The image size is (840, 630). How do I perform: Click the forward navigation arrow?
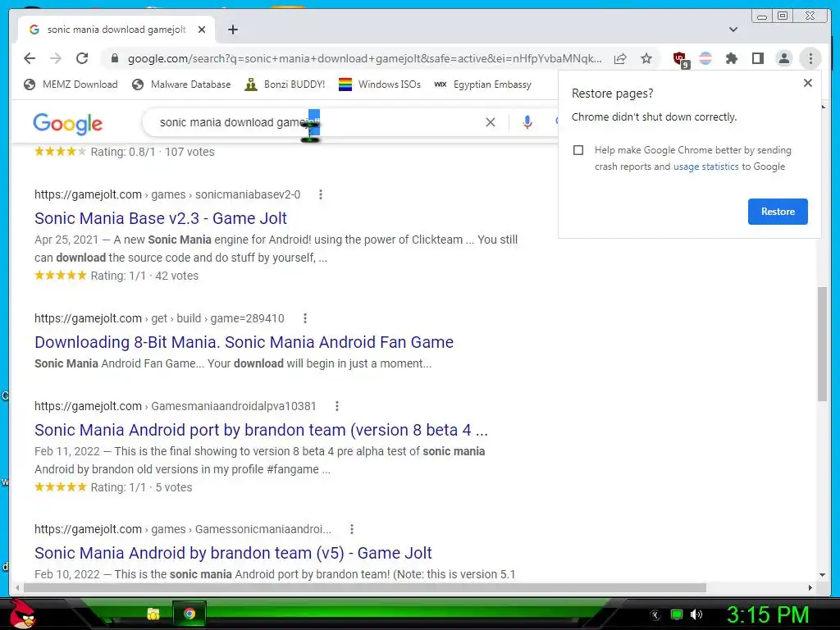click(x=56, y=58)
